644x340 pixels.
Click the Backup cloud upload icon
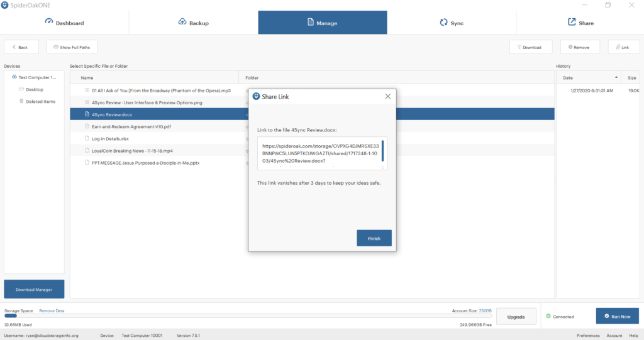(x=182, y=22)
